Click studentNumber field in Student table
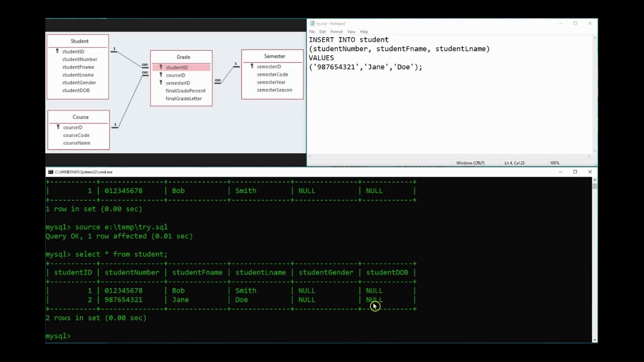 79,59
